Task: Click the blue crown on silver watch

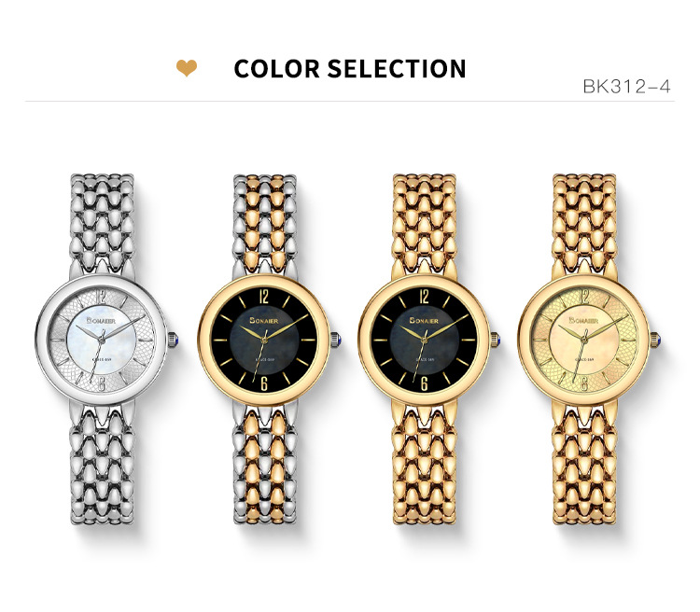Action: pos(174,341)
